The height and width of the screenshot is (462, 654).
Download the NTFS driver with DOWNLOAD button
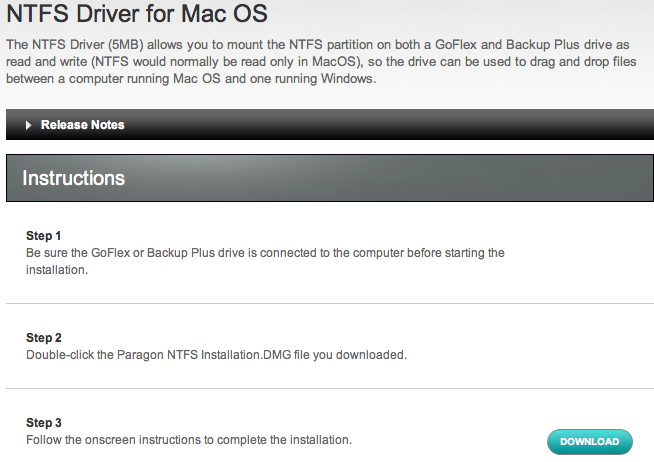point(590,442)
